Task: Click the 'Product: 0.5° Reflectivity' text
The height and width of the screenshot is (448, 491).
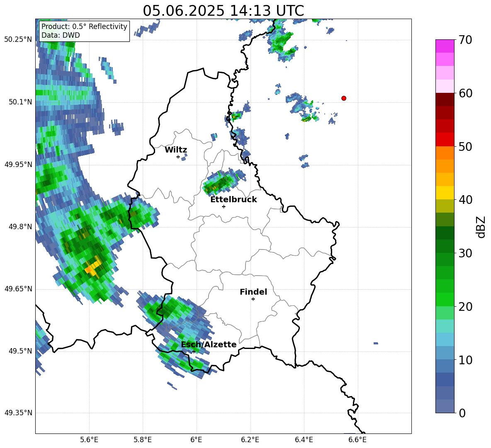Action: point(84,26)
